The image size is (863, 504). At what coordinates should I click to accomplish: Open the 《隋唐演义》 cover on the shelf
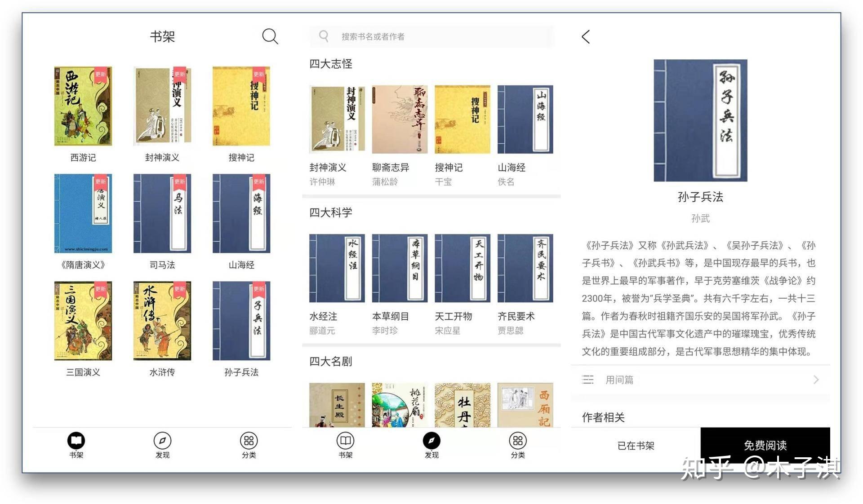(83, 213)
